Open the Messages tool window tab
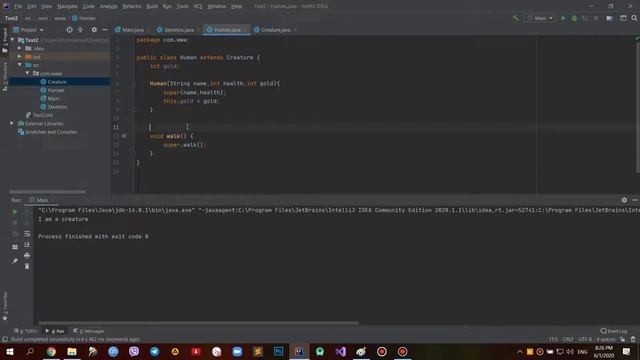The height and width of the screenshot is (360, 640). point(89,331)
